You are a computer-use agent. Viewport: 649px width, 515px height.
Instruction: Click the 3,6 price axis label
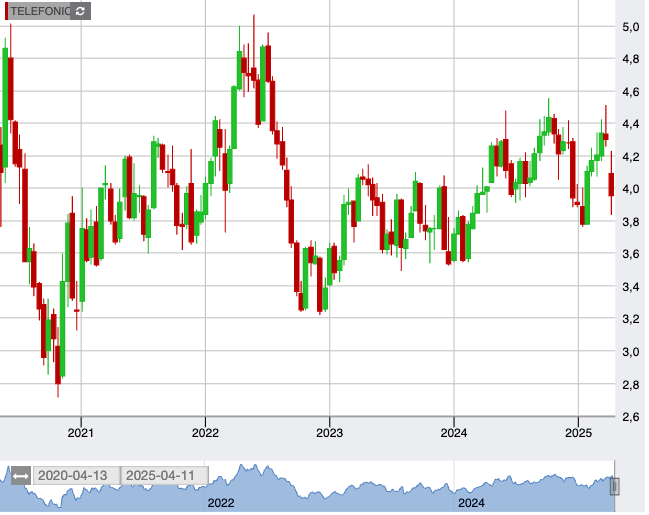click(x=631, y=254)
